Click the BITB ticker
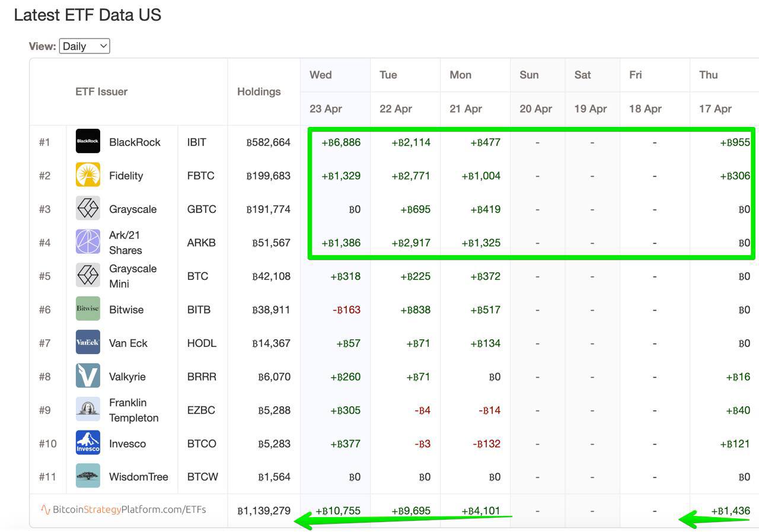 [x=199, y=310]
